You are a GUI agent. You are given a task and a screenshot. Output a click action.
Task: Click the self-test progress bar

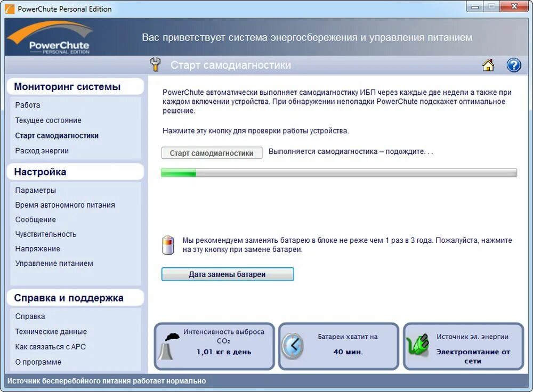(339, 173)
